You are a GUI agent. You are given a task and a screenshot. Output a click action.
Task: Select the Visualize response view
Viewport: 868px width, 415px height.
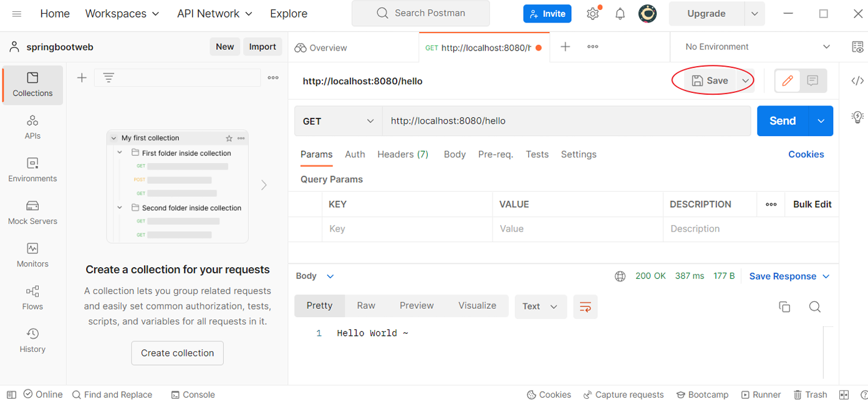click(x=478, y=306)
